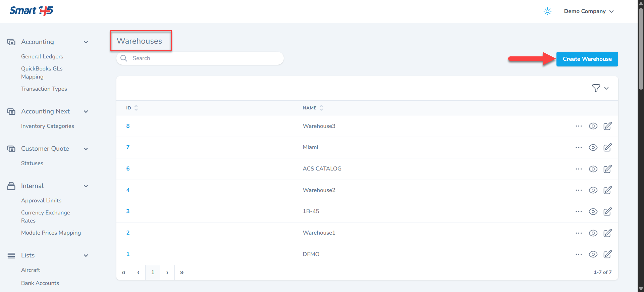Toggle the light/dark theme sun icon
Image resolution: width=644 pixels, height=292 pixels.
point(547,11)
